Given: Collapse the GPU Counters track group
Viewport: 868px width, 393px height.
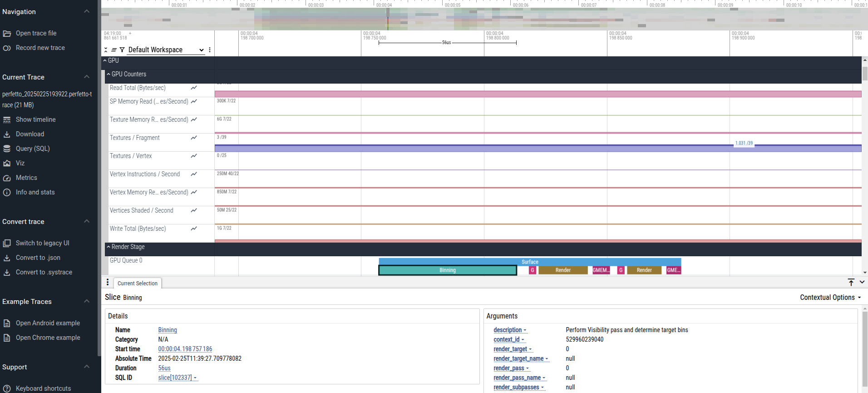Looking at the screenshot, I should pos(108,74).
